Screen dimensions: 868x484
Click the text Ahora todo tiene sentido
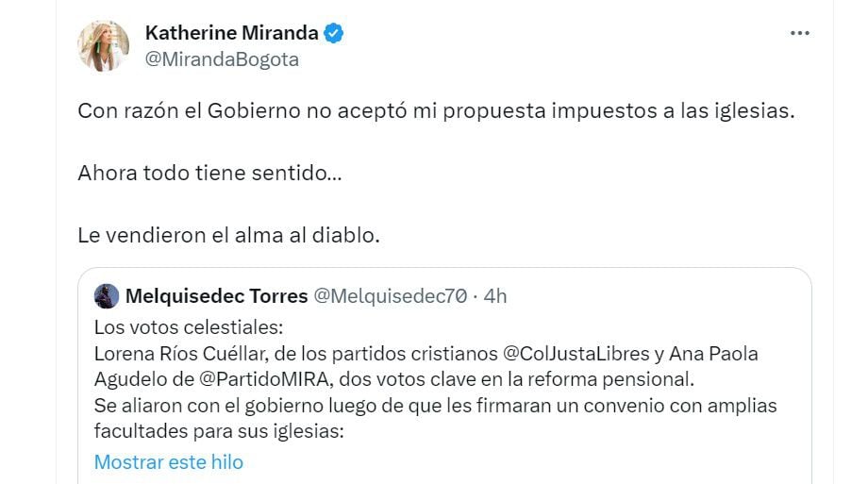pos(210,173)
